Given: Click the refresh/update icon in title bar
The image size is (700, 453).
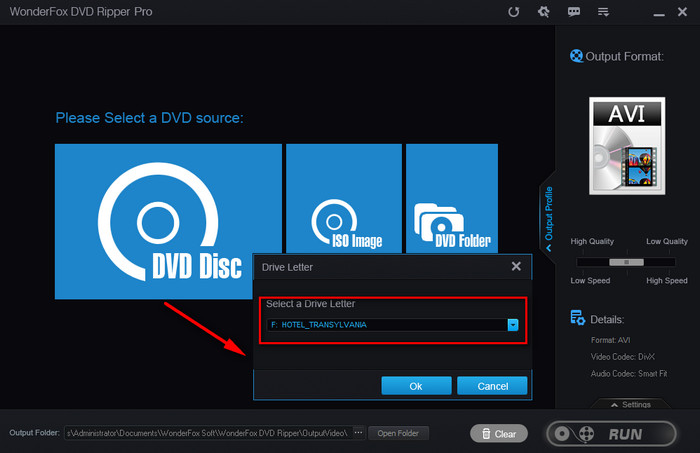Looking at the screenshot, I should click(x=513, y=12).
